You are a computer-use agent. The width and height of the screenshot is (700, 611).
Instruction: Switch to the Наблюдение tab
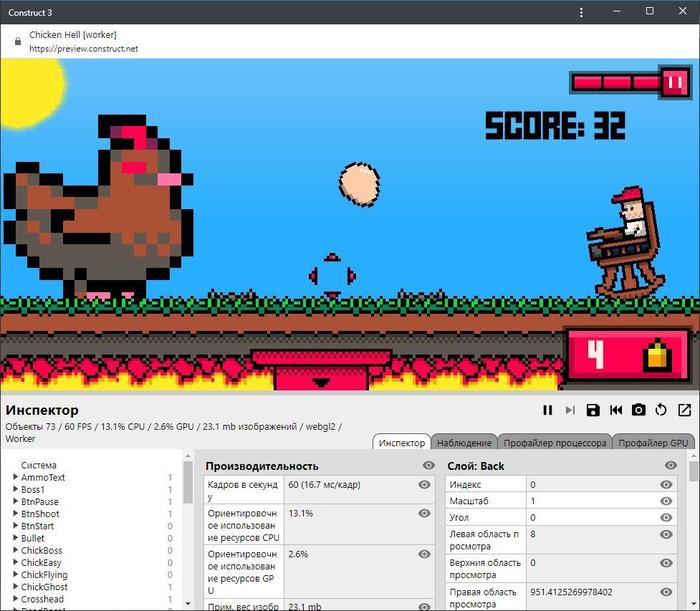465,443
